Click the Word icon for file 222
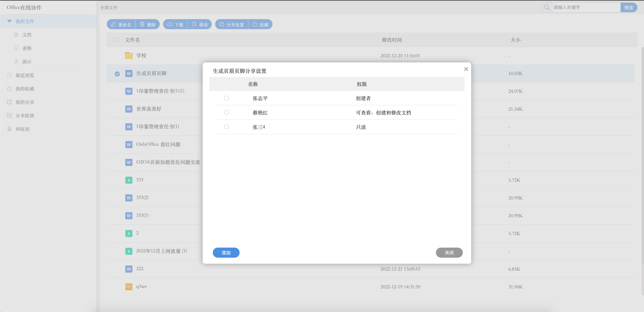The height and width of the screenshot is (312, 644). click(129, 269)
